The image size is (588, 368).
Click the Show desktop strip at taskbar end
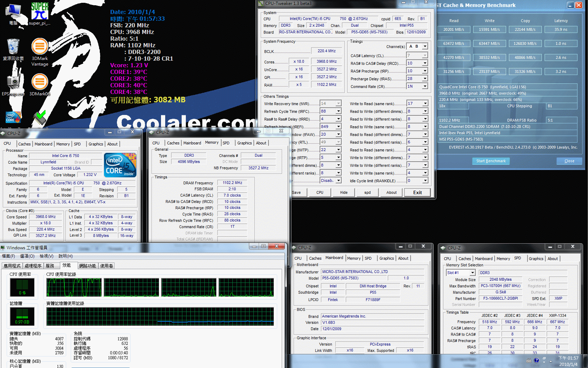pyautogui.click(x=585, y=361)
